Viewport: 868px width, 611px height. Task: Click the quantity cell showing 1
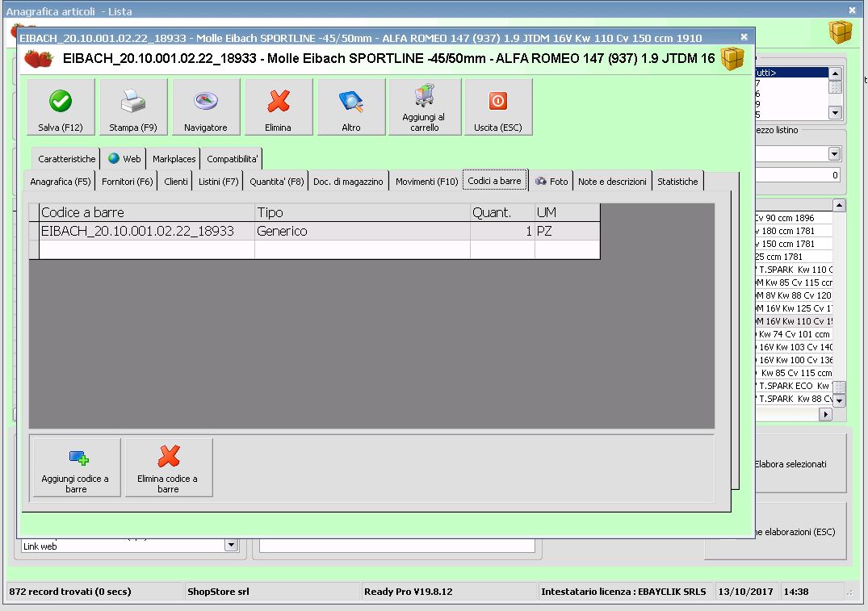(x=502, y=231)
